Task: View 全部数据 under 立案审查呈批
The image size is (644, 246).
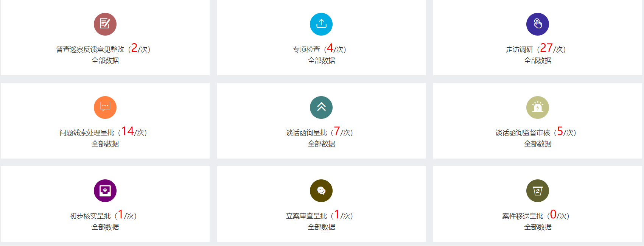Action: (x=321, y=227)
